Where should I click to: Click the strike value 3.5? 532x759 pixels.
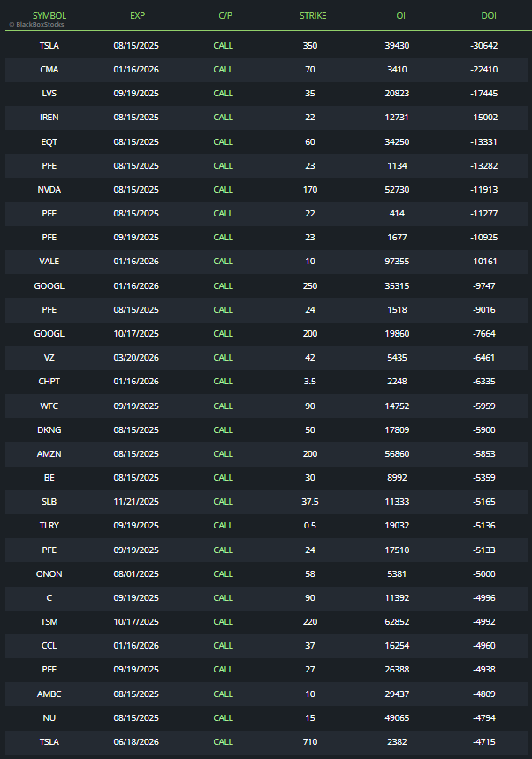coord(310,381)
